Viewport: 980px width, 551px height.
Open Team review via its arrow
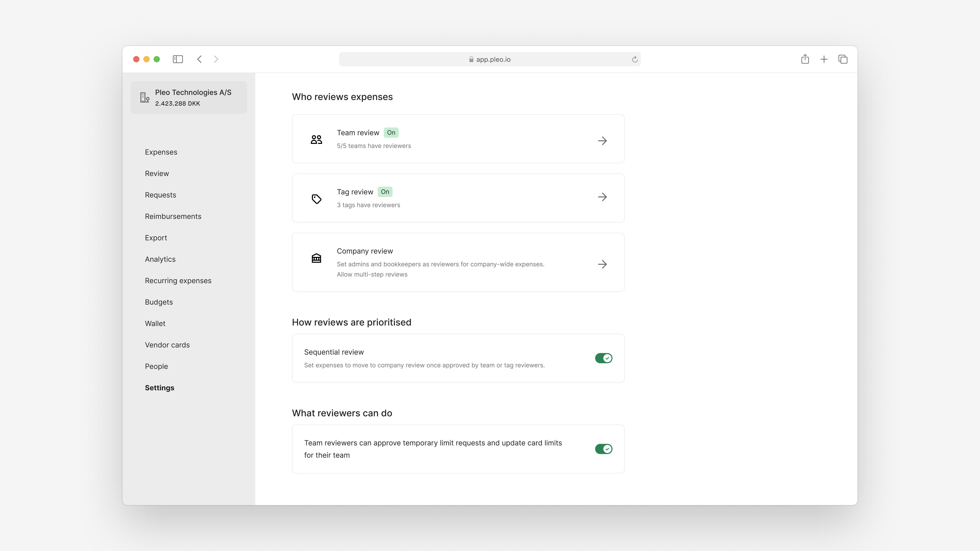pos(602,141)
